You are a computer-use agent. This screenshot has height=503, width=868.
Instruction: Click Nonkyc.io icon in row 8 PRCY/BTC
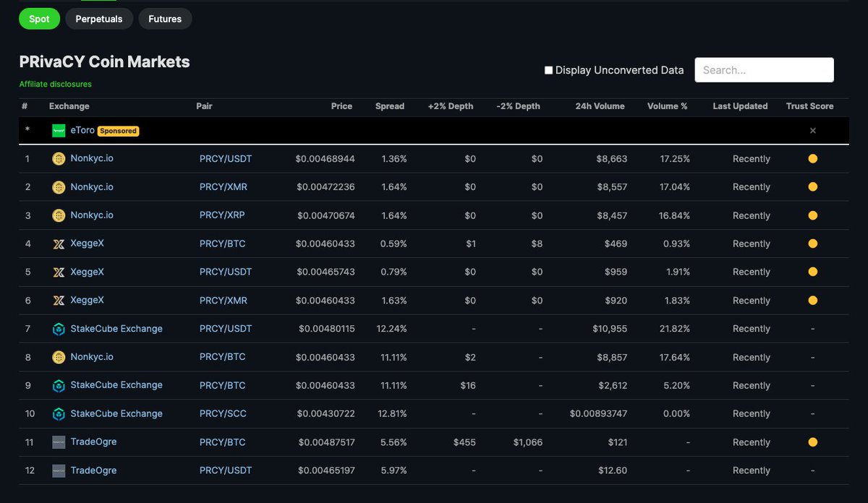tap(59, 357)
